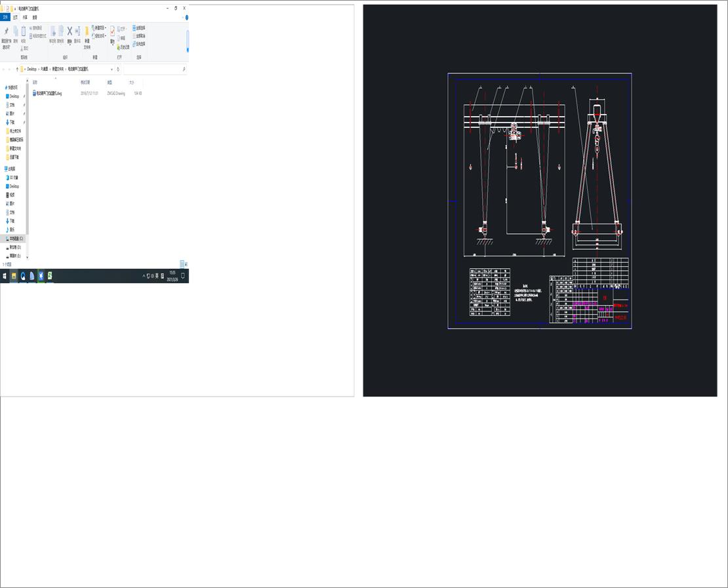The width and height of the screenshot is (728, 588).
Task: Click the up-one-level navigation arrow
Action: coord(17,68)
